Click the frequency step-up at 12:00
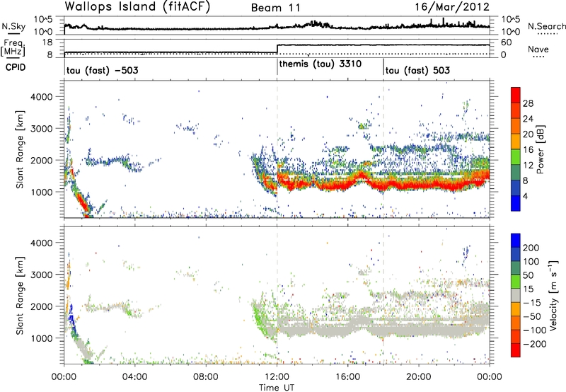 (x=277, y=49)
